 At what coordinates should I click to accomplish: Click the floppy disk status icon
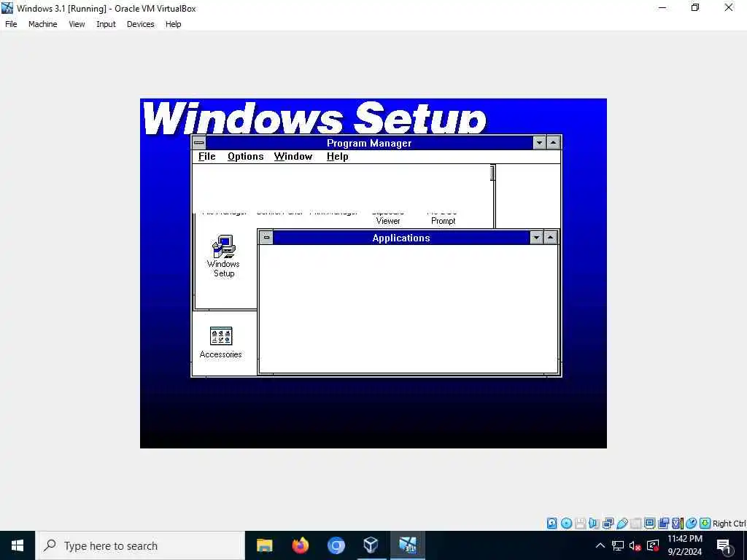coord(580,524)
